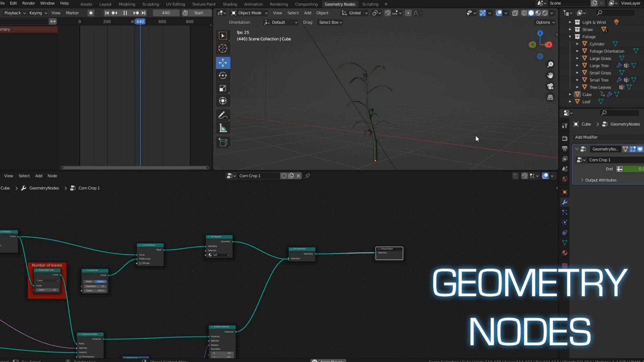Select the Annotate tool
The height and width of the screenshot is (362, 644).
coord(223,115)
